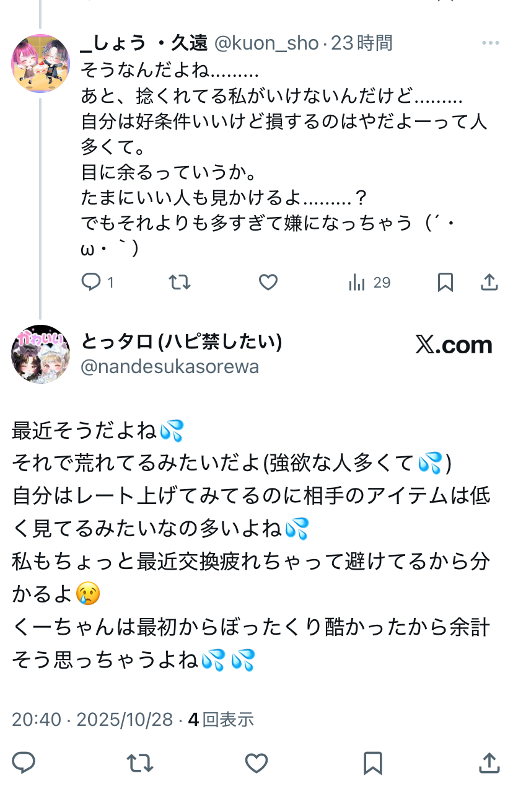
Task: Share the main post by とっタロ
Action: 489,762
